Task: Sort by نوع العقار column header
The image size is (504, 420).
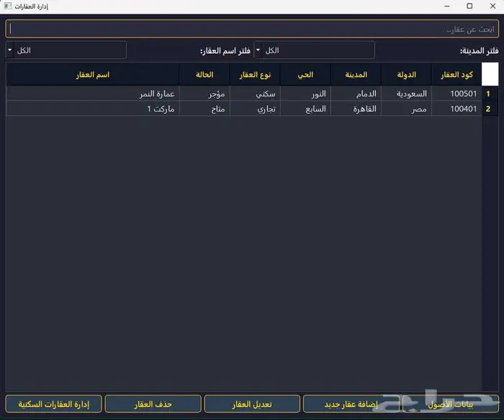Action: [x=255, y=75]
